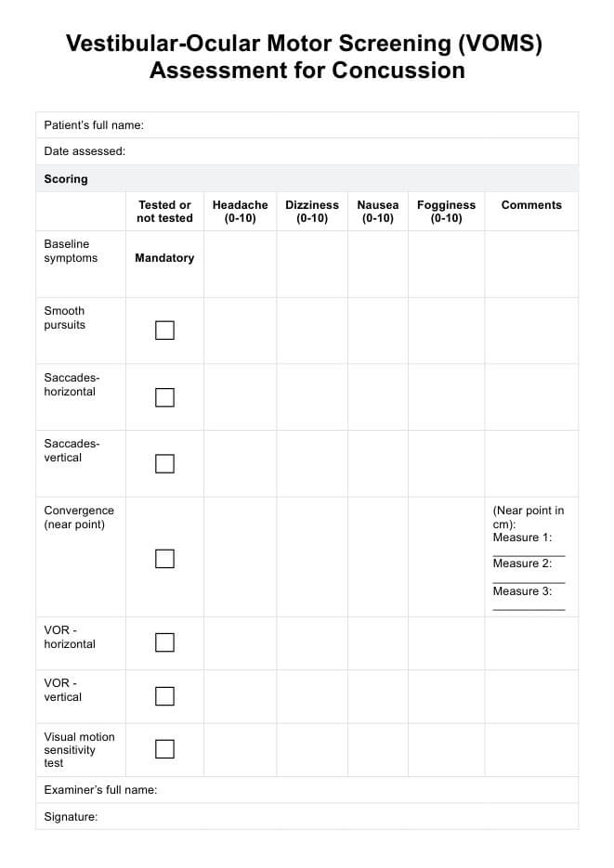Click Baseline symptoms Headache score cell

pyautogui.click(x=240, y=264)
